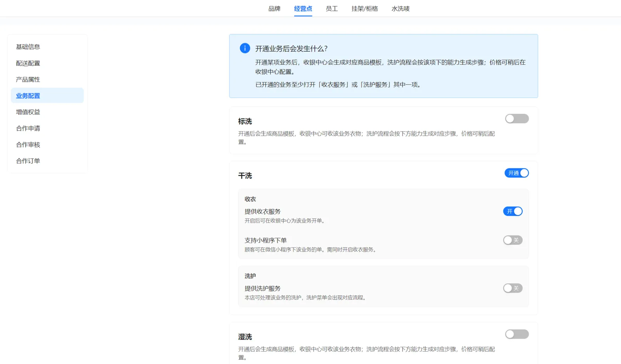Click the 支持小程序下单 label
Screen dimensions: 621x364
265,240
